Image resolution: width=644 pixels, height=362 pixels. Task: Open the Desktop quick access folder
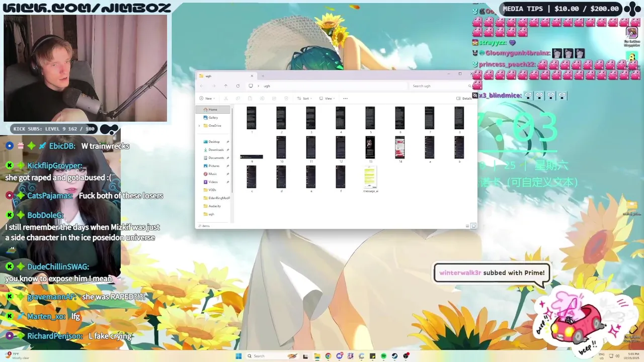coord(214,142)
